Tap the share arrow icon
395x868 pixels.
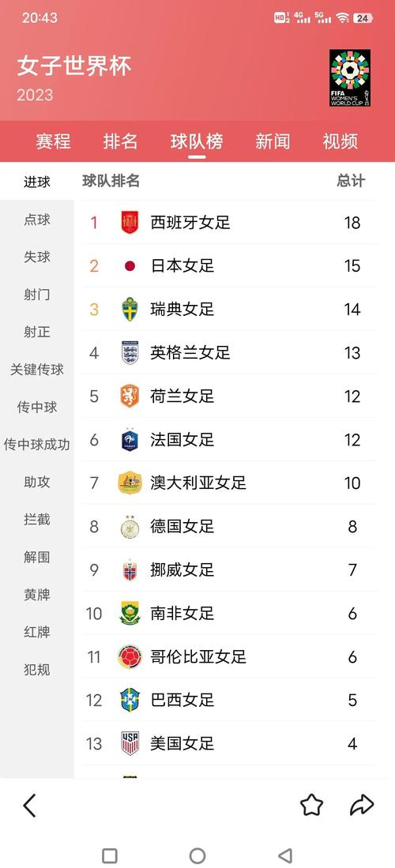pos(362,806)
